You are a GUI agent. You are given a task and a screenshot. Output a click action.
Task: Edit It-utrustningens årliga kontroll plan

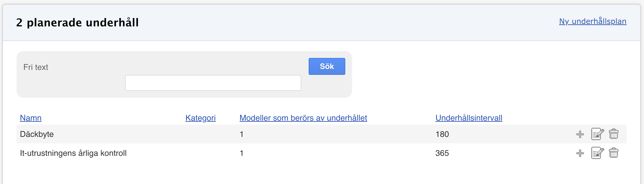597,153
